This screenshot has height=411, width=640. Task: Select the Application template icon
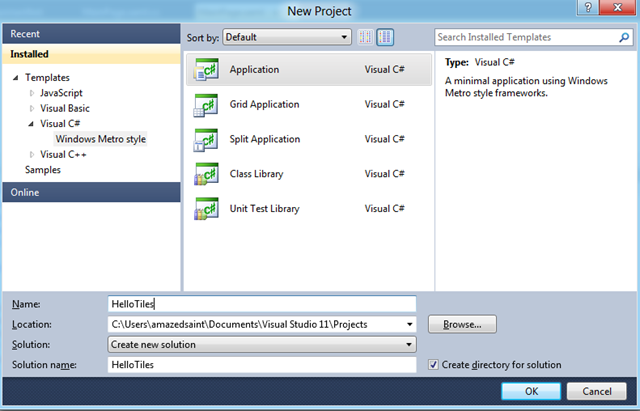[x=206, y=69]
